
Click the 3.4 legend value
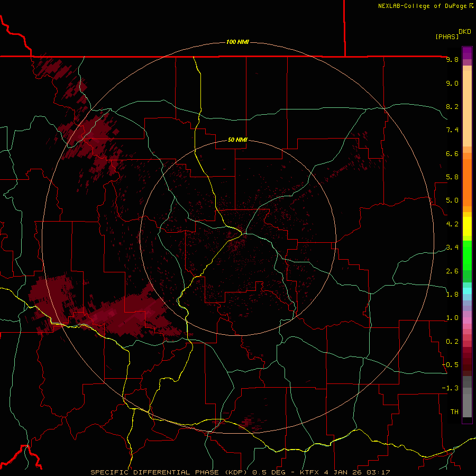(x=452, y=248)
